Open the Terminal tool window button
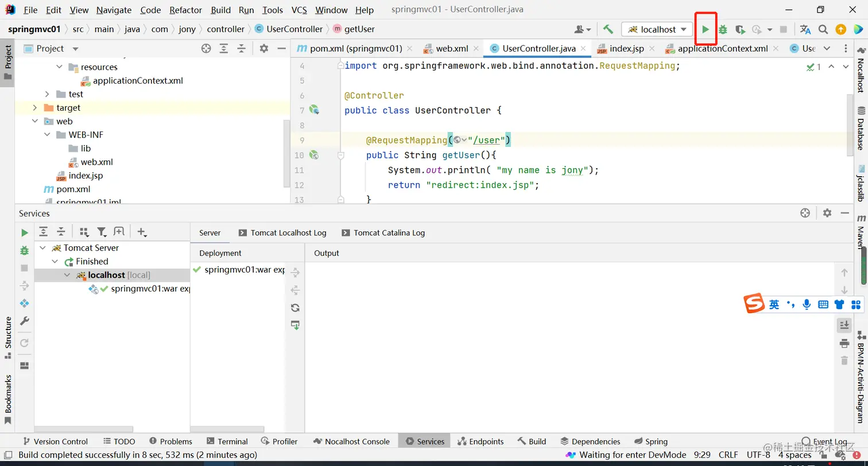The width and height of the screenshot is (868, 466). [x=227, y=441]
